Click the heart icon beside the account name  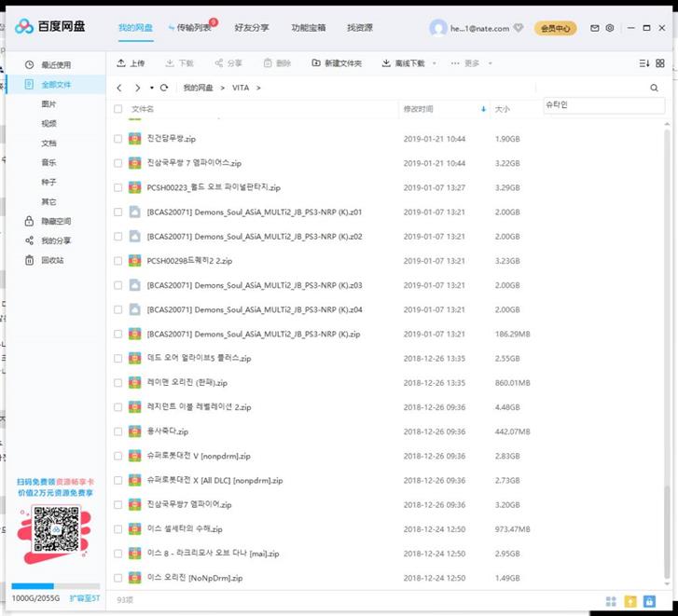(518, 28)
